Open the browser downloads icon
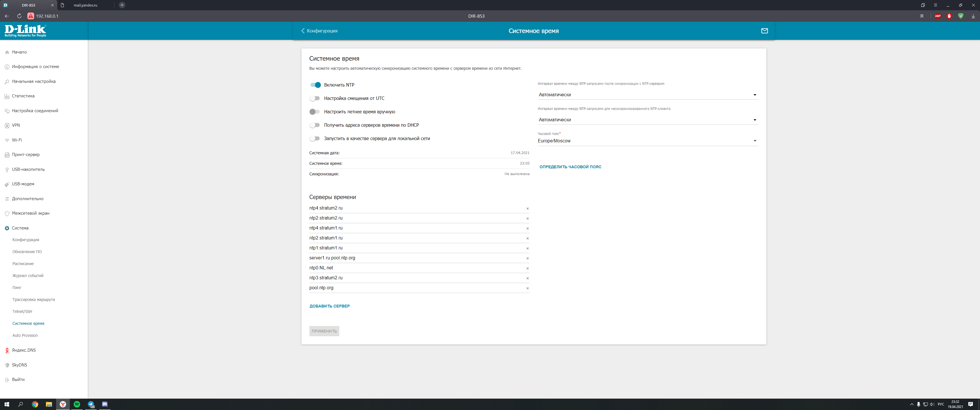The height and width of the screenshot is (410, 980). 973,16
